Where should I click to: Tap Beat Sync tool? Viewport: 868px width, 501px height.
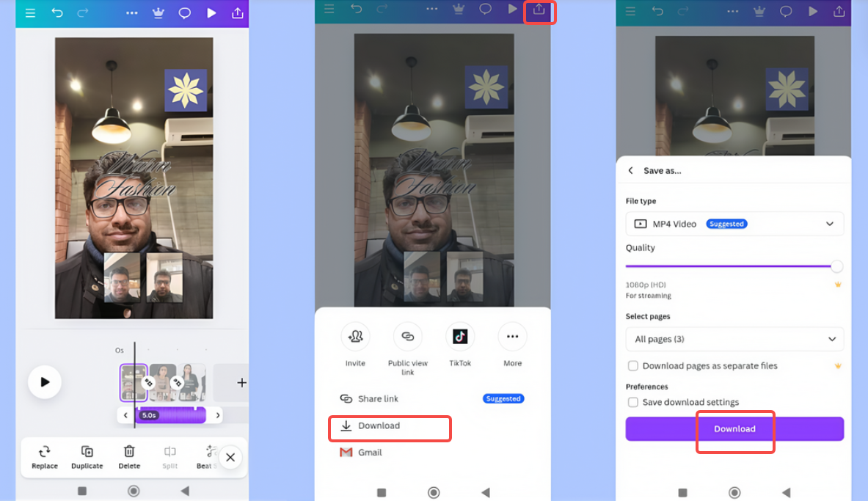pyautogui.click(x=207, y=457)
